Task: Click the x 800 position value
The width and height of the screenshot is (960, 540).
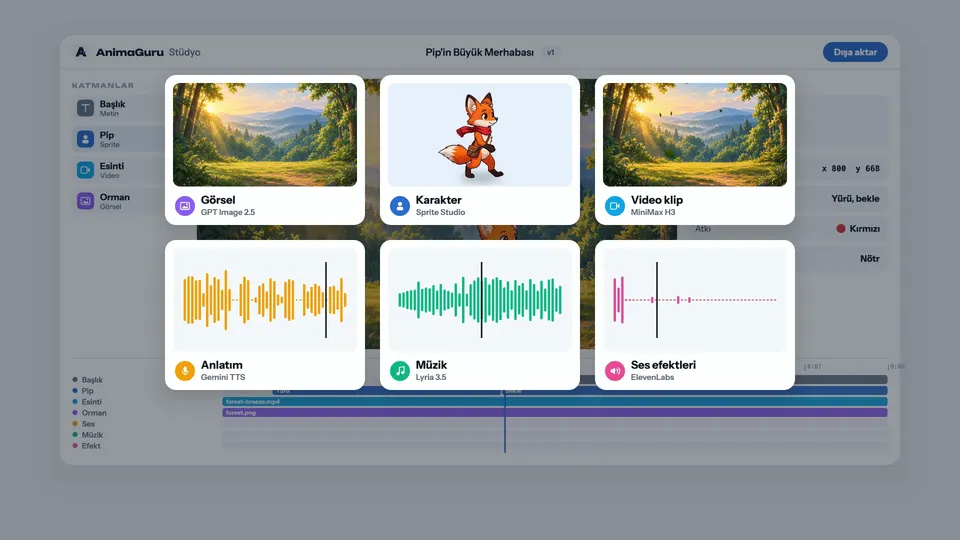Action: 834,168
